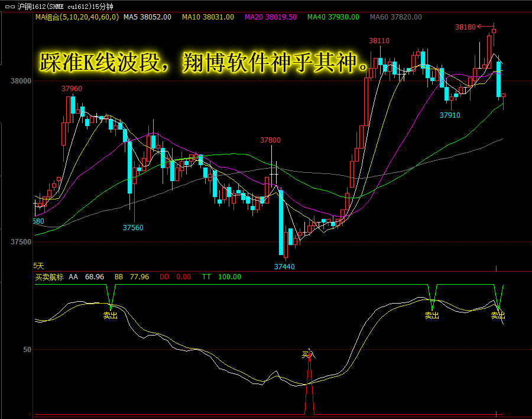Viewport: 532px width, 419px height.
Task: Click the 38000 price axis label
Action: click(21, 81)
